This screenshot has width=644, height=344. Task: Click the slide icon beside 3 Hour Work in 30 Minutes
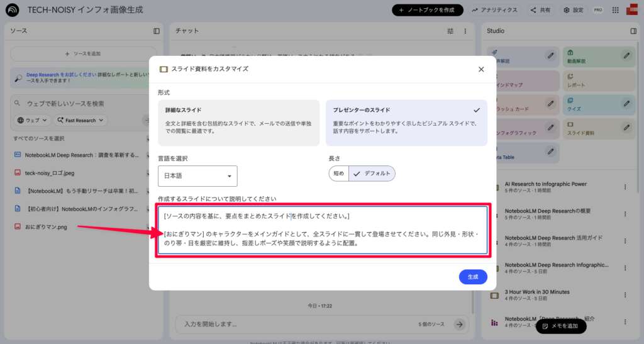click(x=494, y=295)
